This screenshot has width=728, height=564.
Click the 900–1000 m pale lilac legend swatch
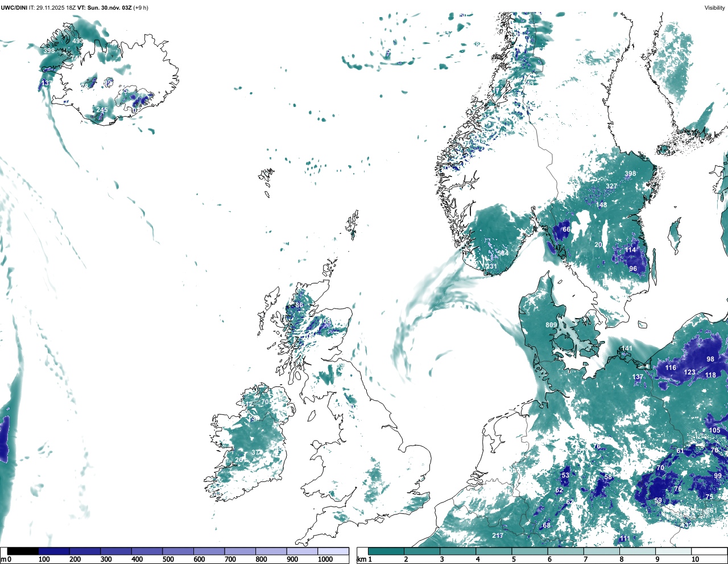(x=302, y=551)
